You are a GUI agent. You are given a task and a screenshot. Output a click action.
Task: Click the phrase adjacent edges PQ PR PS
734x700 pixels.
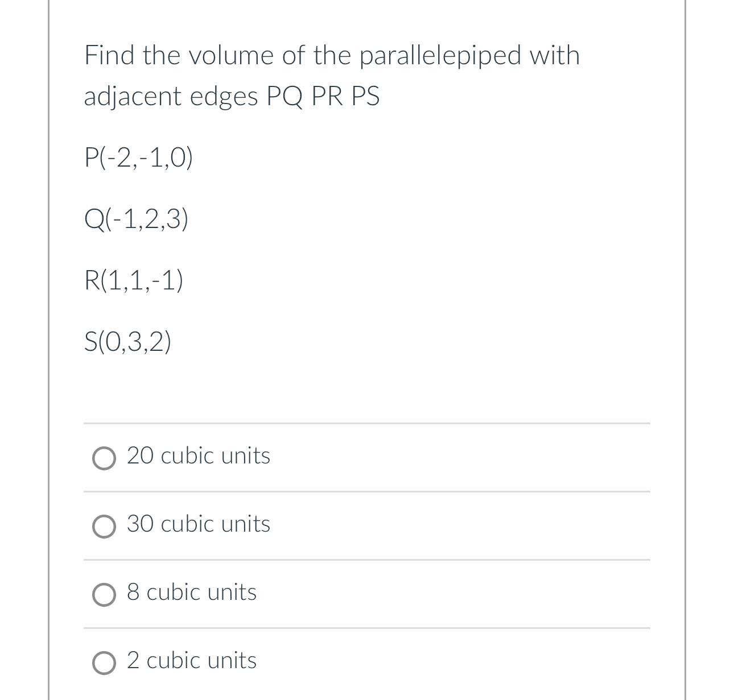pos(232,96)
